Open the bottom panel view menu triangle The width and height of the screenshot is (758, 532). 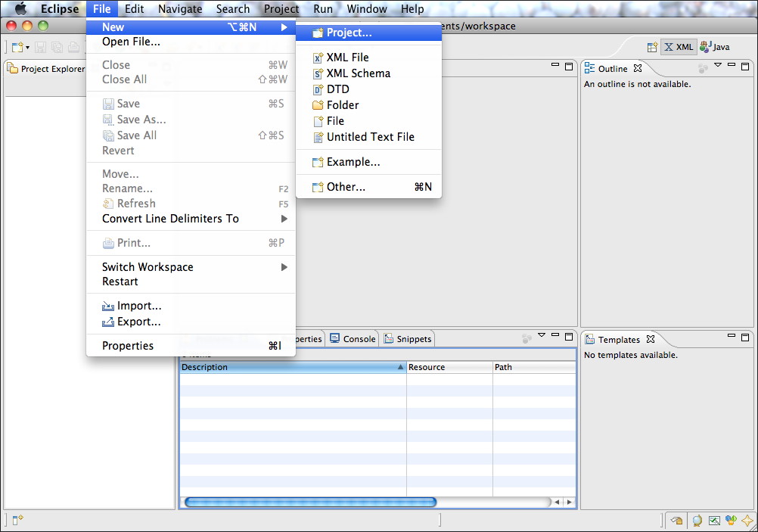[x=542, y=335]
